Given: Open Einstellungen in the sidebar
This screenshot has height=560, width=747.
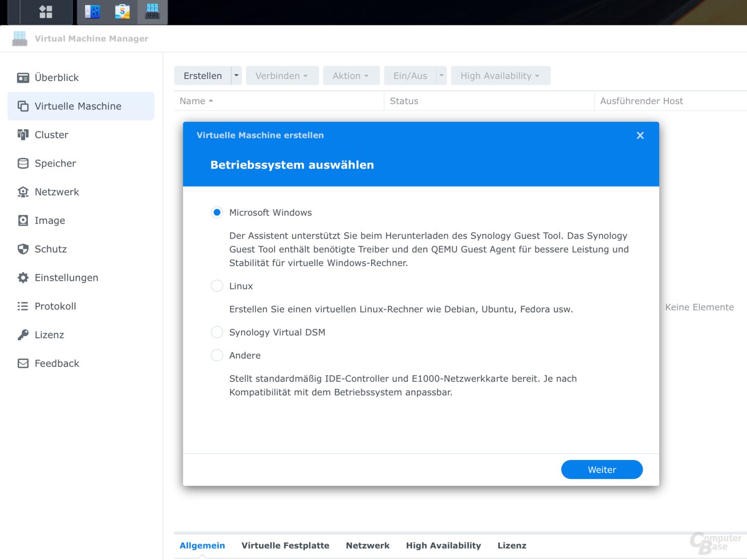Looking at the screenshot, I should click(x=81, y=277).
